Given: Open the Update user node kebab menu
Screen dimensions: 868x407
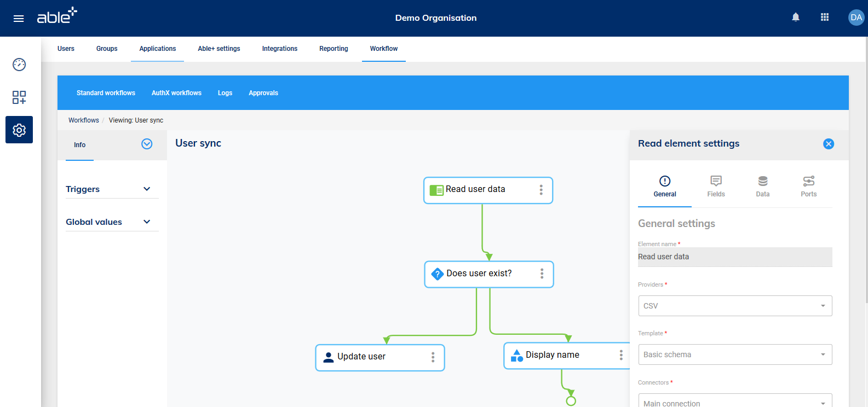Looking at the screenshot, I should pos(433,357).
